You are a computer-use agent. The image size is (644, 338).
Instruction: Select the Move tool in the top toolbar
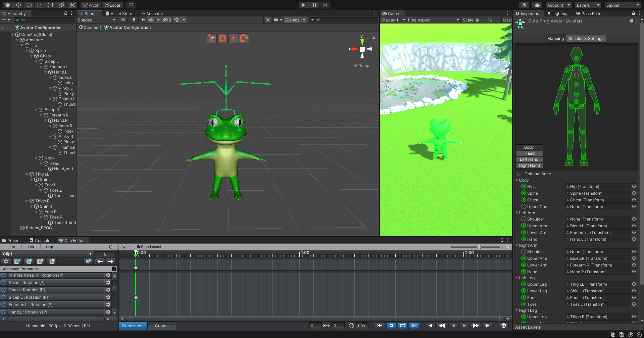point(18,5)
